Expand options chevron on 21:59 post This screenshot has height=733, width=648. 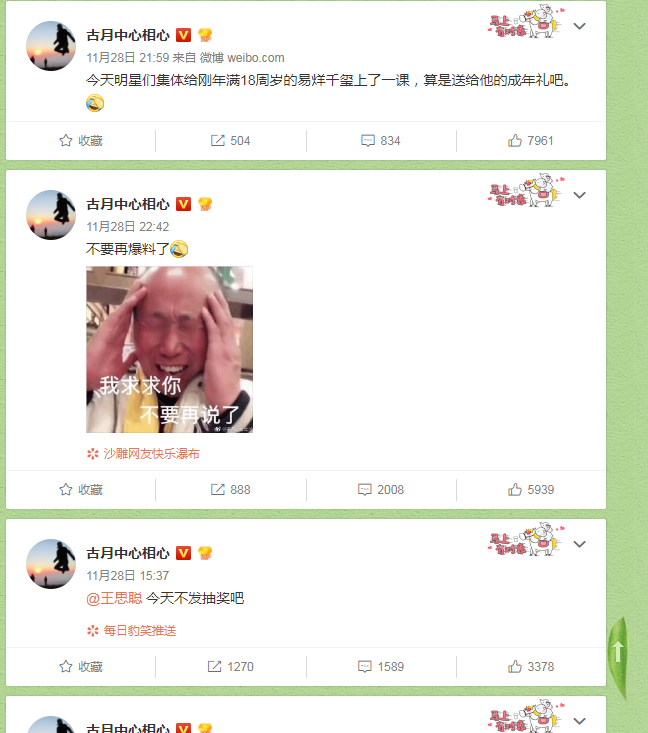click(579, 26)
